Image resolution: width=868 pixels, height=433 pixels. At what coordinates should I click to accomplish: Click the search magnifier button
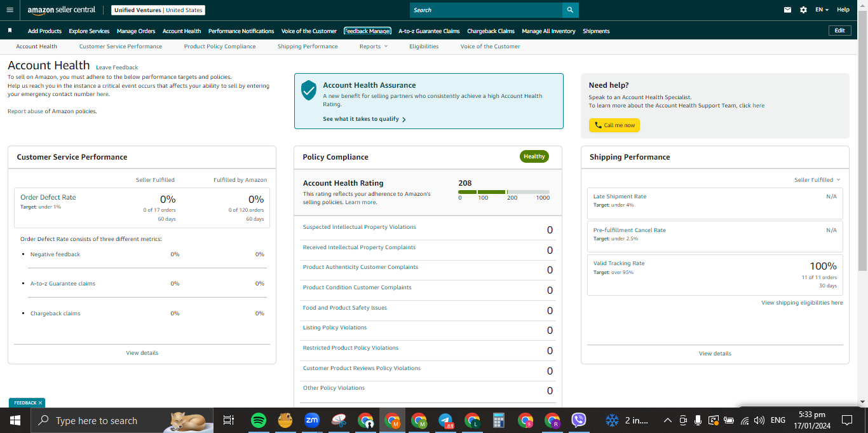tap(570, 10)
